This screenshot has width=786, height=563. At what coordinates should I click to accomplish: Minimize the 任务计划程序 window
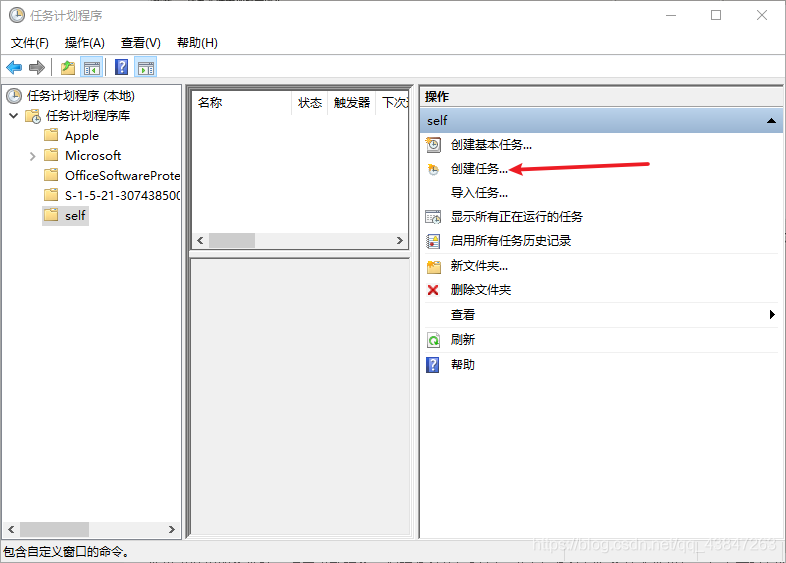click(x=671, y=16)
